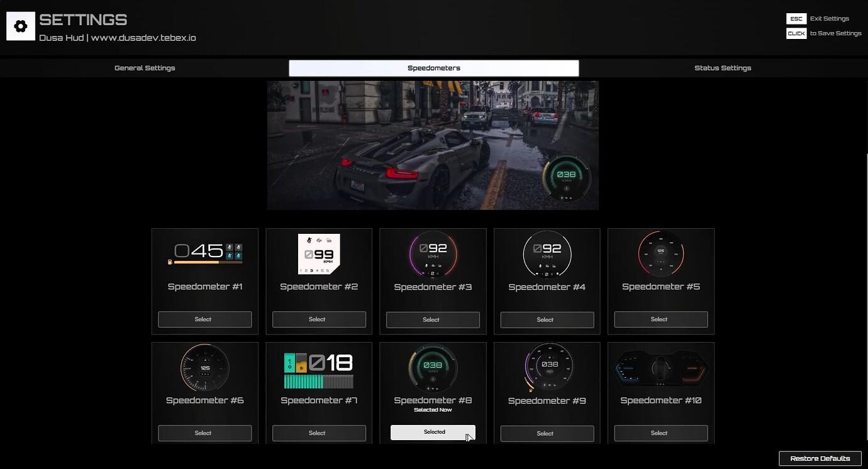Image resolution: width=868 pixels, height=469 pixels.
Task: Click the driving scene preview image
Action: click(433, 145)
